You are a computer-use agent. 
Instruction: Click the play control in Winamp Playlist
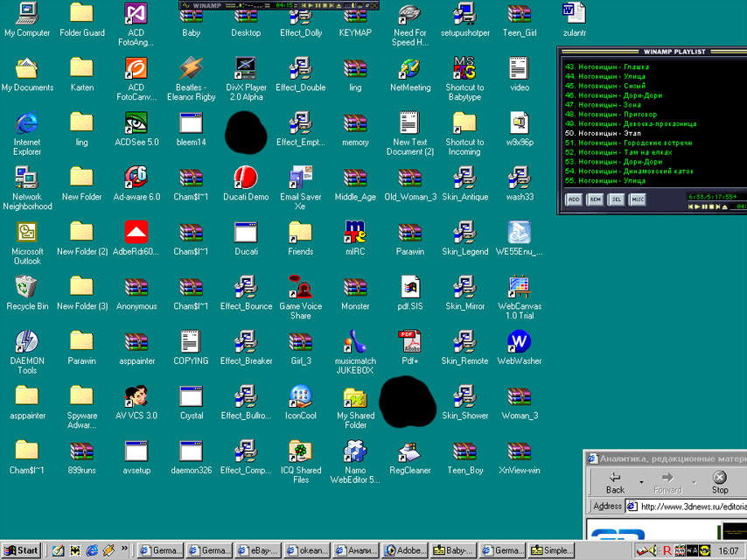[x=697, y=206]
